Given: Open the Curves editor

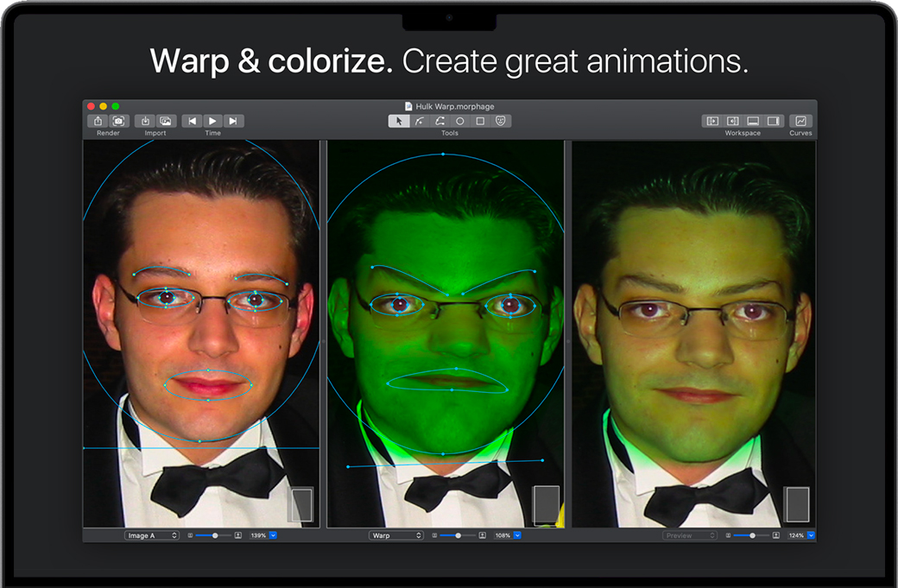Looking at the screenshot, I should (x=800, y=122).
